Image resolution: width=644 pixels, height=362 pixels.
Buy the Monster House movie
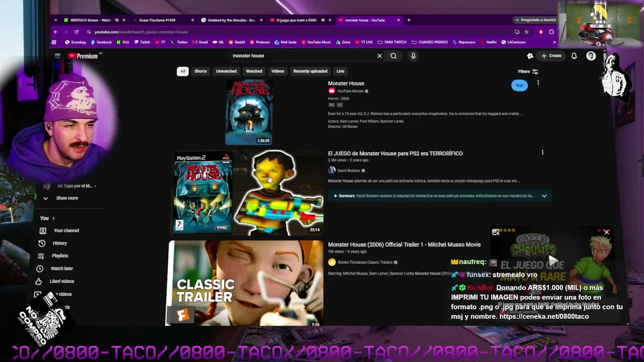pos(520,85)
